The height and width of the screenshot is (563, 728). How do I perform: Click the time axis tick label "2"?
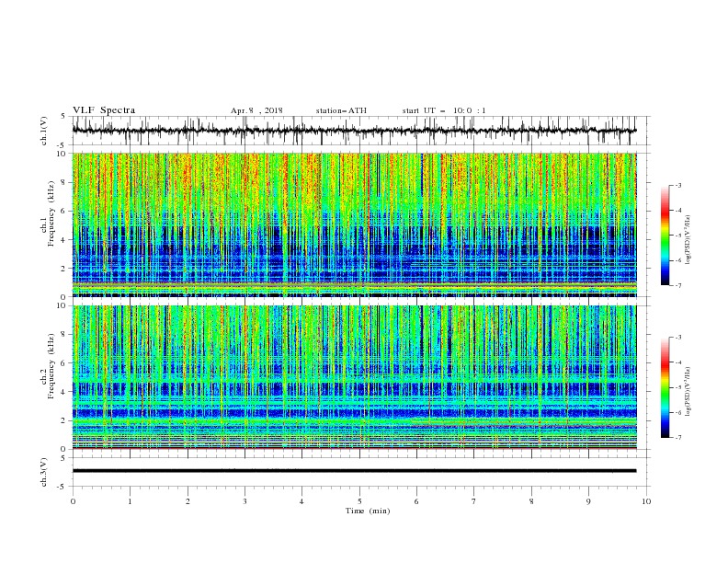pyautogui.click(x=188, y=501)
